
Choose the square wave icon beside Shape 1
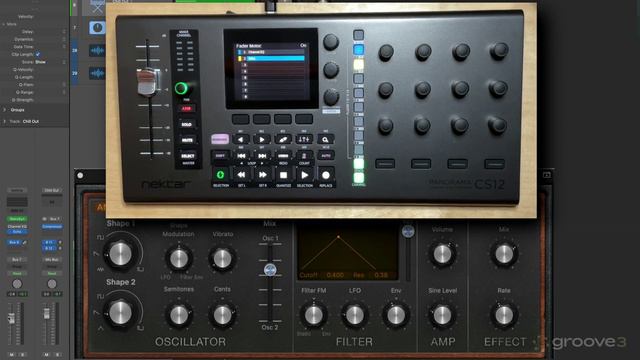pos(100,237)
